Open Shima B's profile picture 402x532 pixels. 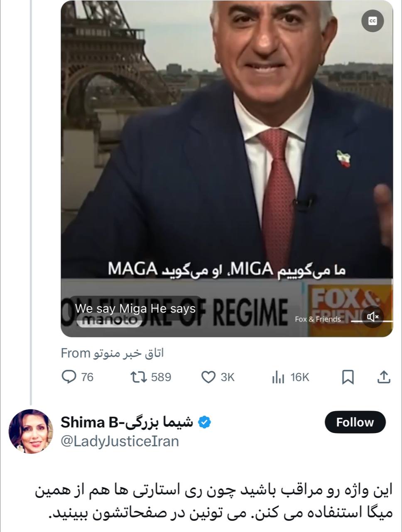click(x=31, y=431)
